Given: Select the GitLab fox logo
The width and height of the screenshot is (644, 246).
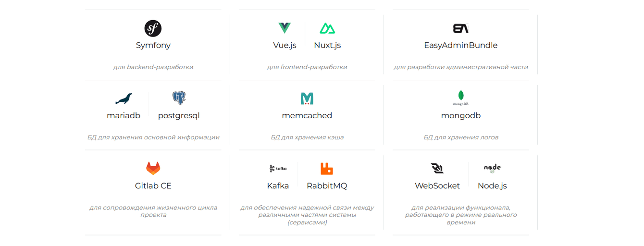Looking at the screenshot, I should (153, 168).
